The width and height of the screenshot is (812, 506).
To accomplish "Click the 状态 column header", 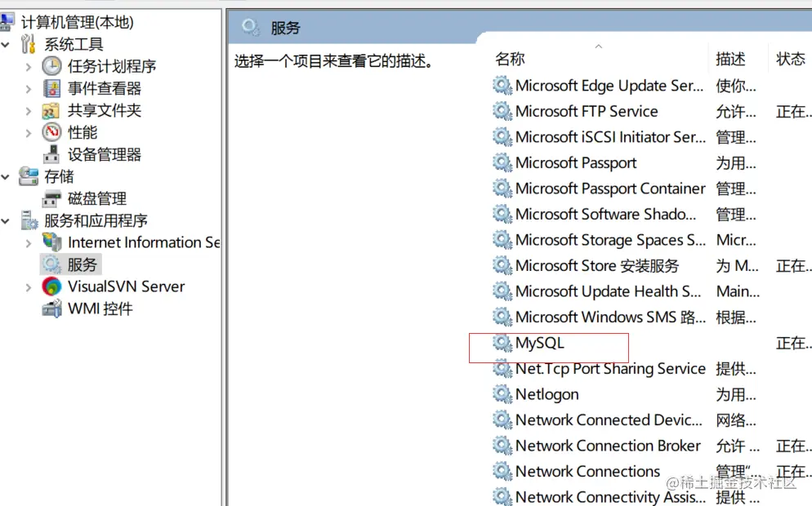I will point(790,59).
